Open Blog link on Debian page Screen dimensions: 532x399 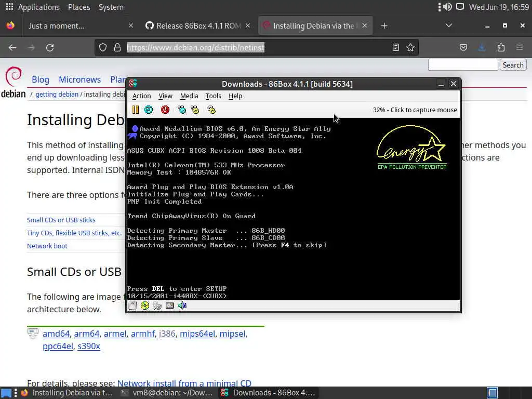pos(41,79)
